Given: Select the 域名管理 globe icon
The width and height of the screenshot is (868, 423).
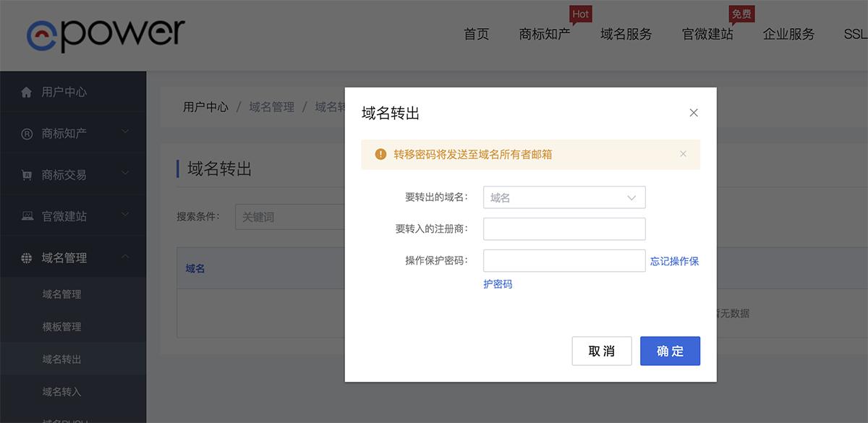Looking at the screenshot, I should coord(28,257).
